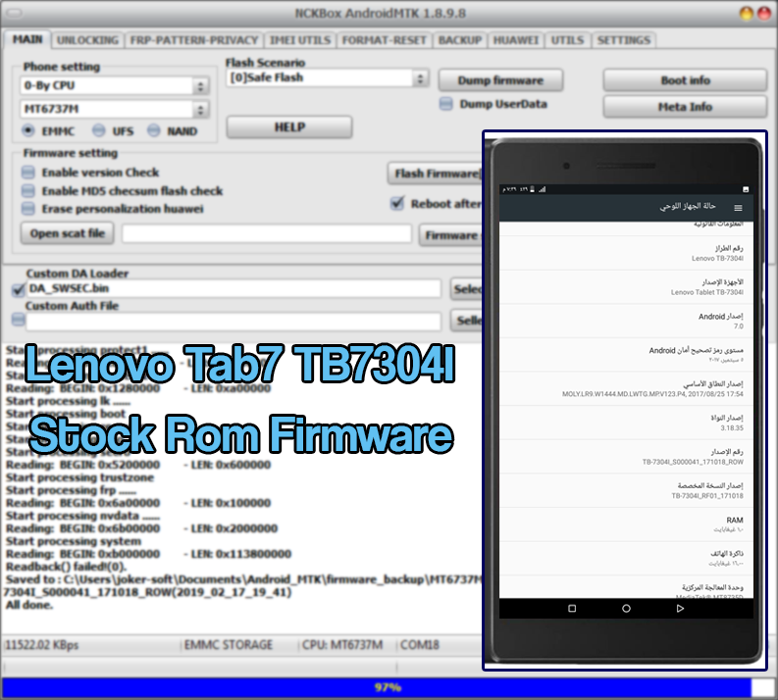
Task: Uncheck the Reboot after checkbox
Action: (x=397, y=203)
